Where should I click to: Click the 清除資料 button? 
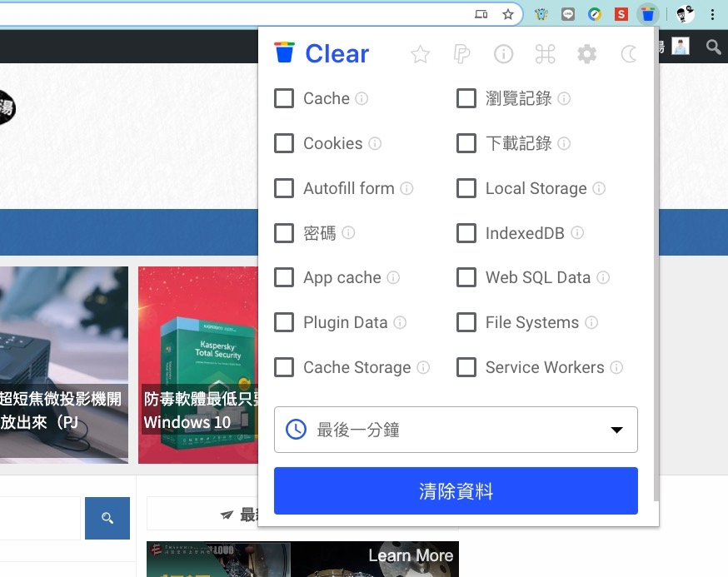point(456,490)
